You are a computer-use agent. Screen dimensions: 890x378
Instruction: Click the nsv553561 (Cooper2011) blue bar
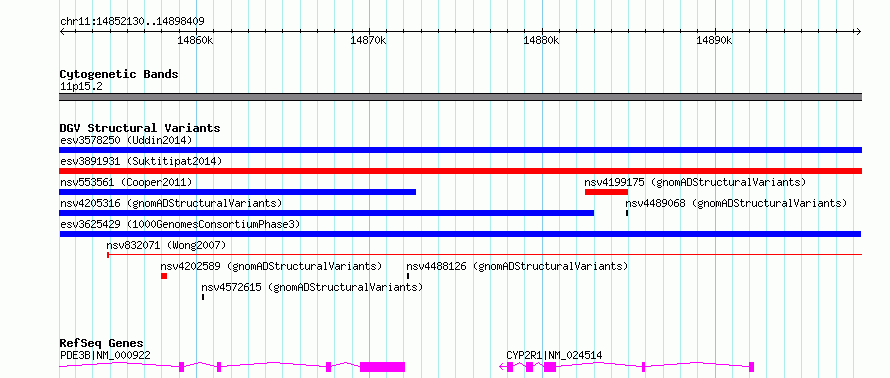[x=237, y=192]
